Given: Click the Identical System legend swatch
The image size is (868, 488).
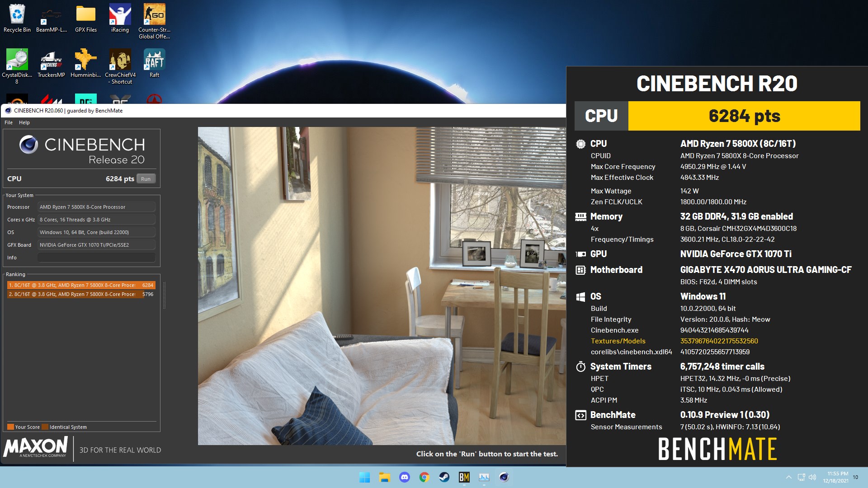Looking at the screenshot, I should [x=45, y=427].
